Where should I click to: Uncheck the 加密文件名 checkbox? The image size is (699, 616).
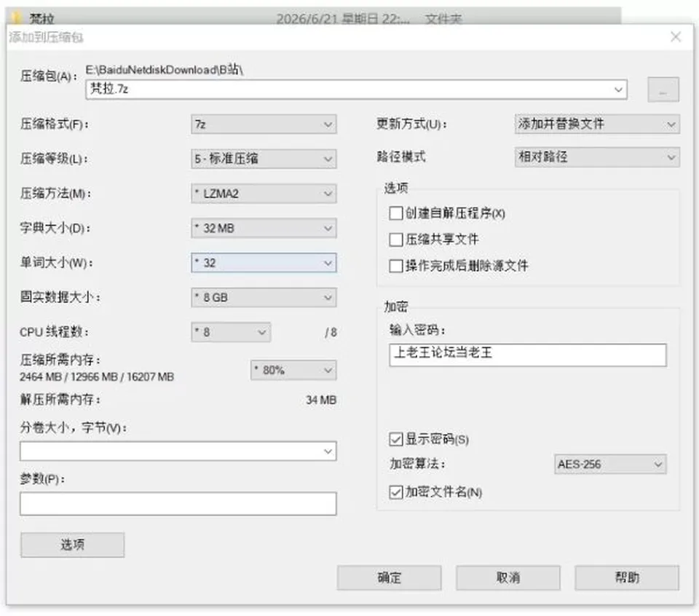point(396,492)
